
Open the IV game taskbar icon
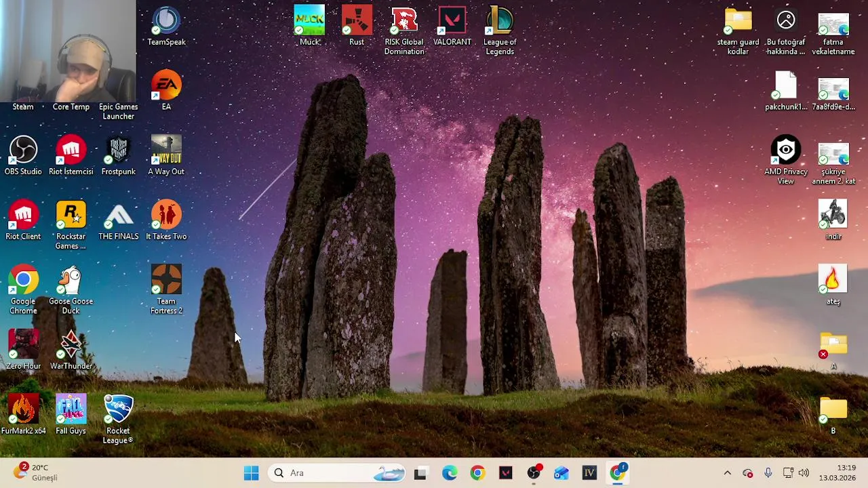pos(589,473)
